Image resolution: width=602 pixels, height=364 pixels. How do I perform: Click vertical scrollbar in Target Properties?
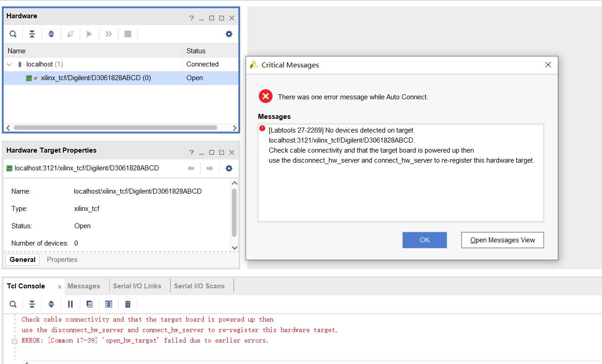pyautogui.click(x=234, y=213)
